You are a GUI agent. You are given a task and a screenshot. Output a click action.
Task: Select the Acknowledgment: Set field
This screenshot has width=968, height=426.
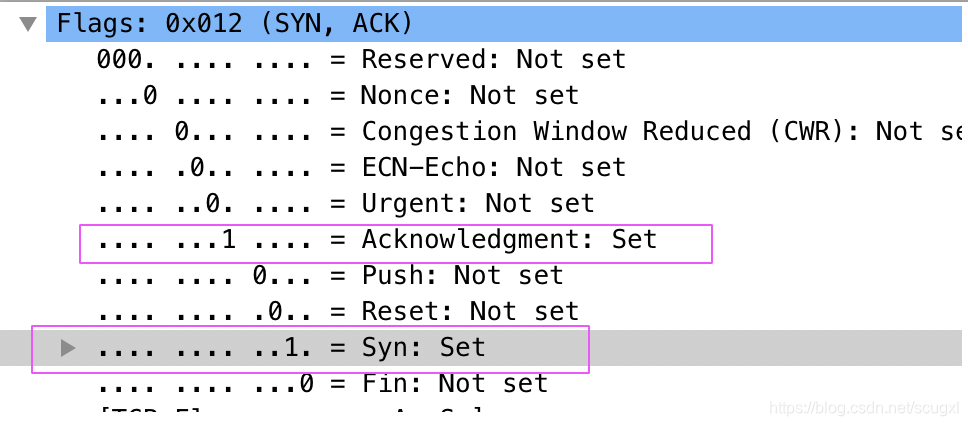(377, 240)
